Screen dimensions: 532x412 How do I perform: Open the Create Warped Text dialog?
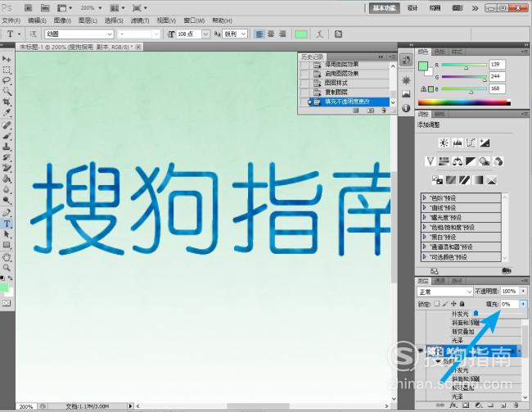(x=319, y=34)
